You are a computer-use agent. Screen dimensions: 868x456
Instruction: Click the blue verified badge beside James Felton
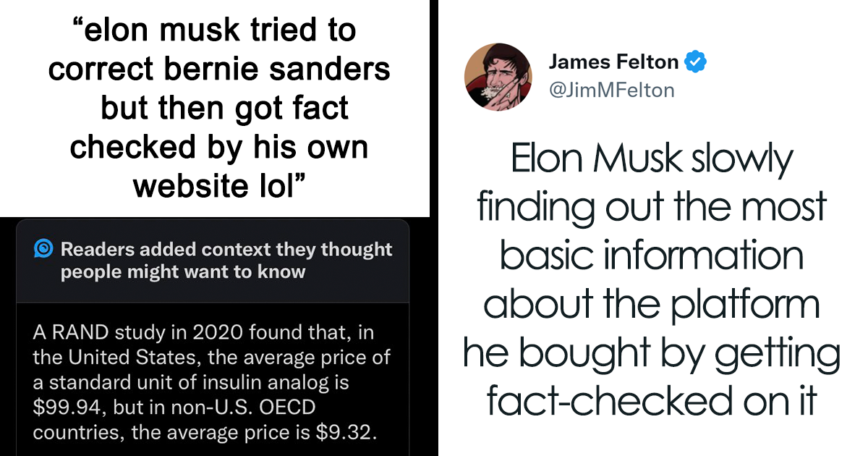point(696,63)
